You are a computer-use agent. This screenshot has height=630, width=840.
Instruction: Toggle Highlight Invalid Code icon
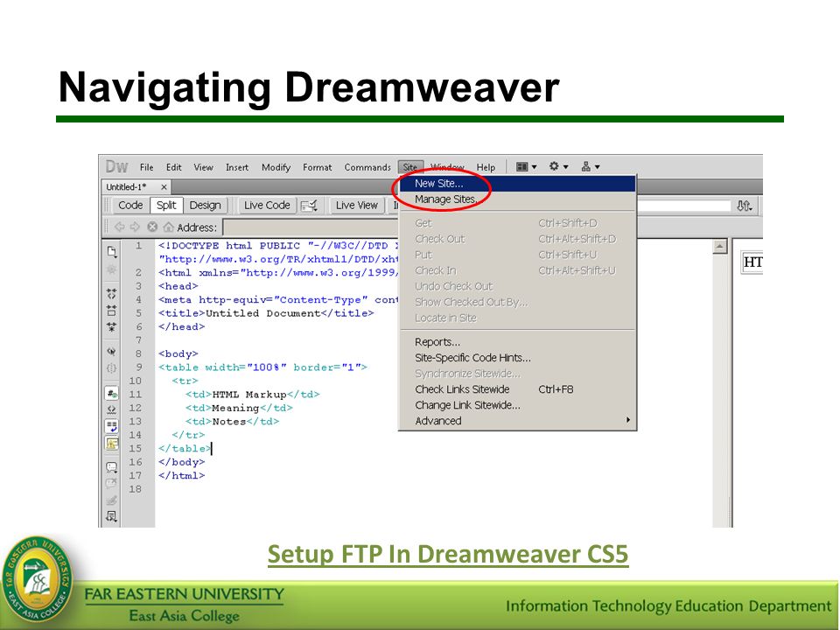pyautogui.click(x=111, y=409)
